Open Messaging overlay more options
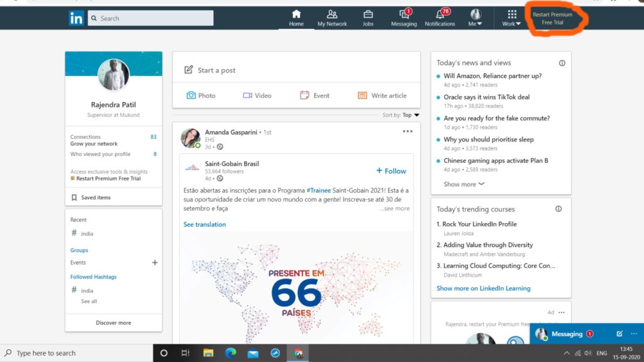Viewport: 644px width, 362px height. point(634,334)
